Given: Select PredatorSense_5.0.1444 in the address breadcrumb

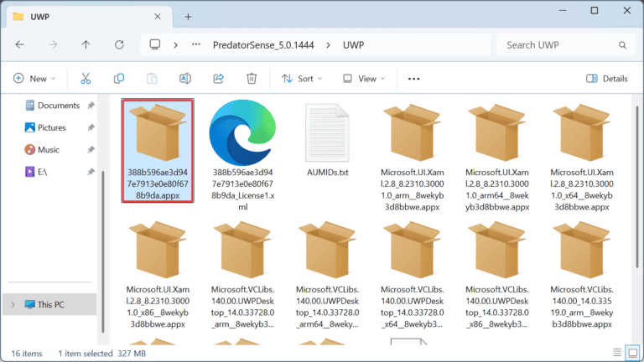Looking at the screenshot, I should pyautogui.click(x=263, y=44).
